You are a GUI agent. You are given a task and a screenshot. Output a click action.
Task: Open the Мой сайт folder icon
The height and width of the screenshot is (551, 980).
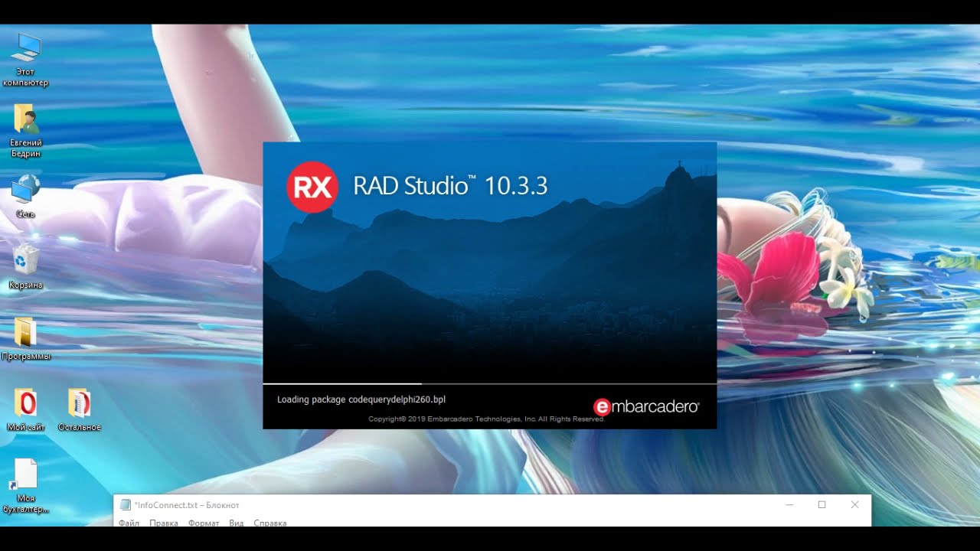(25, 409)
